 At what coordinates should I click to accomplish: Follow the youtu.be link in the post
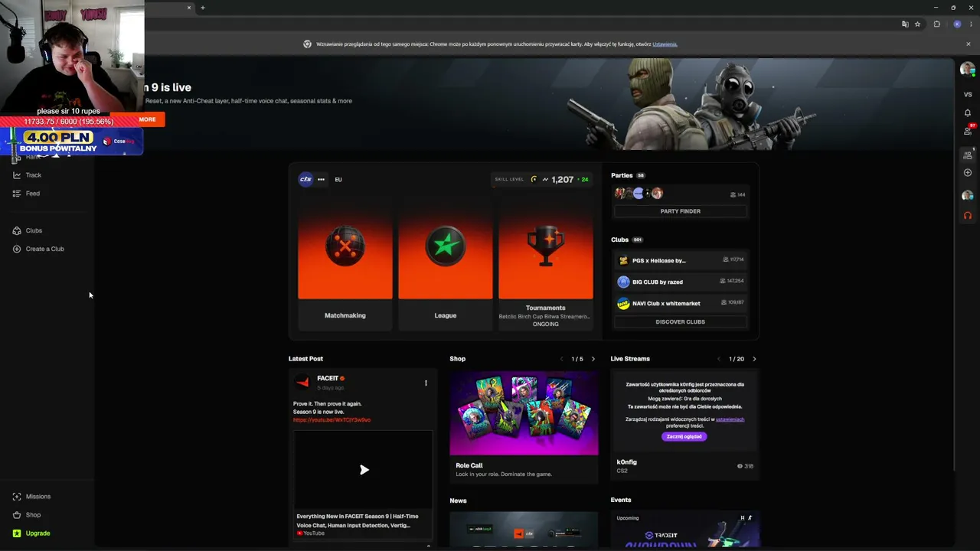tap(332, 420)
